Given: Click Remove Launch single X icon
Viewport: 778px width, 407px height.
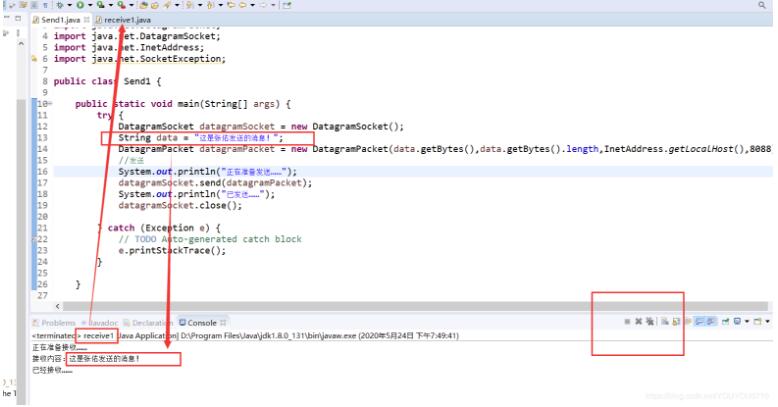Looking at the screenshot, I should (x=639, y=322).
